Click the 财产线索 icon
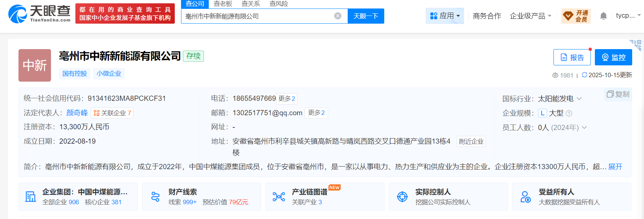Image resolution: width=644 pixels, height=219 pixels. (x=156, y=197)
